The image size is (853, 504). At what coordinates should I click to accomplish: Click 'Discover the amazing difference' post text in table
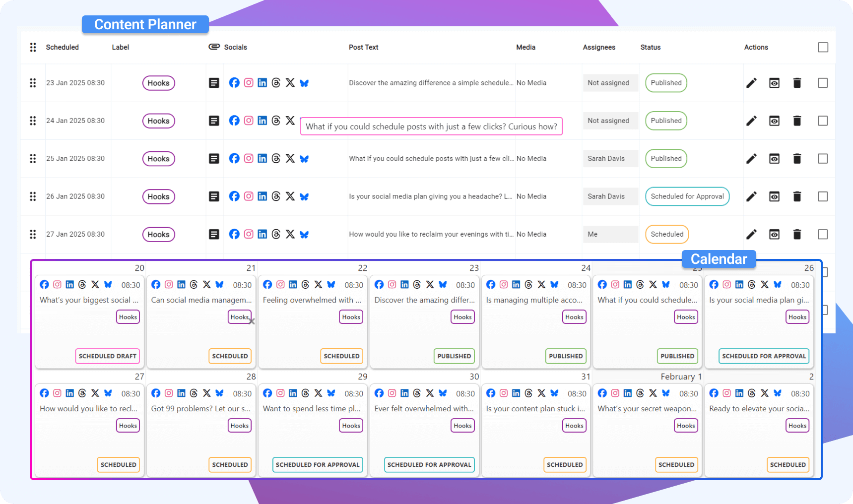pyautogui.click(x=431, y=83)
